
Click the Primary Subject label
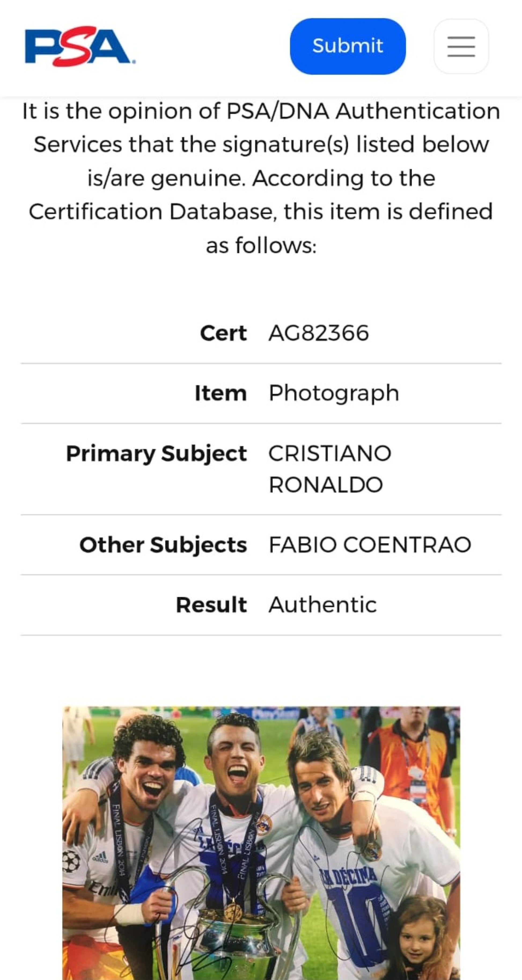click(156, 454)
